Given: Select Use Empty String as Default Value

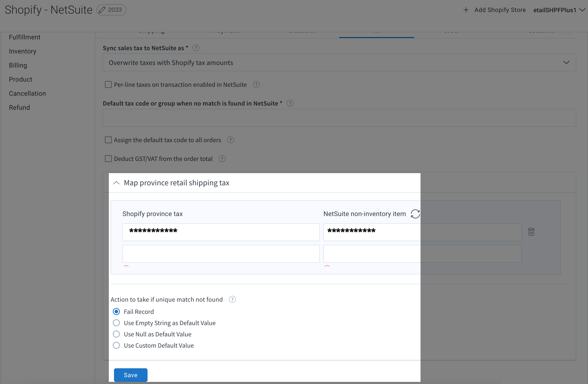Looking at the screenshot, I should coord(116,323).
